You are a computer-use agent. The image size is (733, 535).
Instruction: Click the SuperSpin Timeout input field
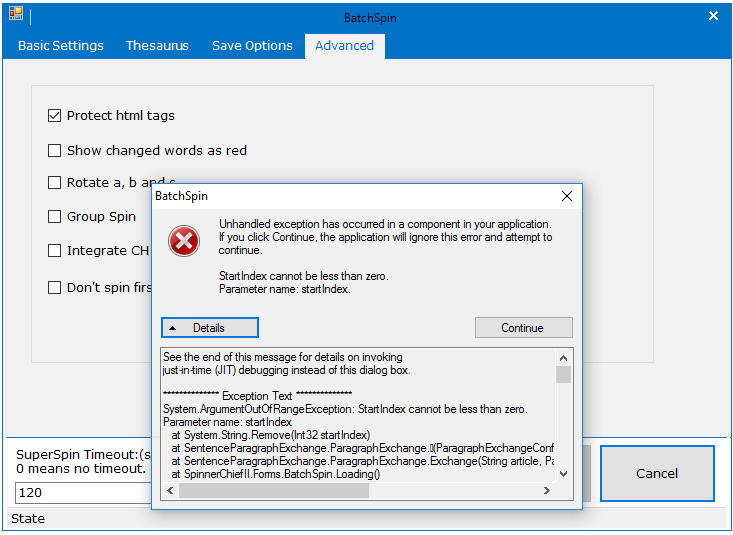80,493
